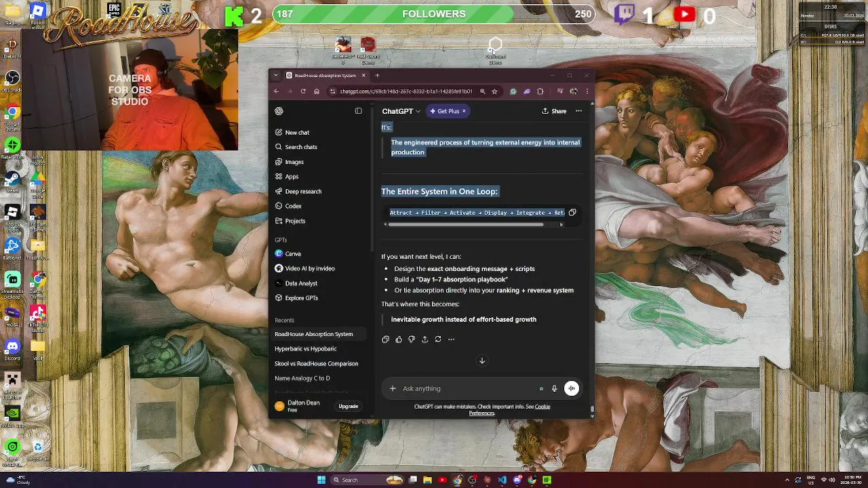
Task: Open Projects in the sidebar
Action: [290, 221]
